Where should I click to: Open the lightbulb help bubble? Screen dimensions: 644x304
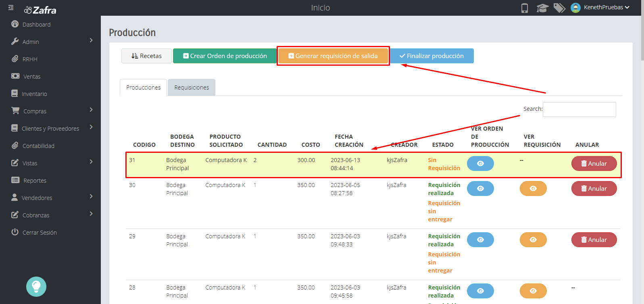(36, 287)
